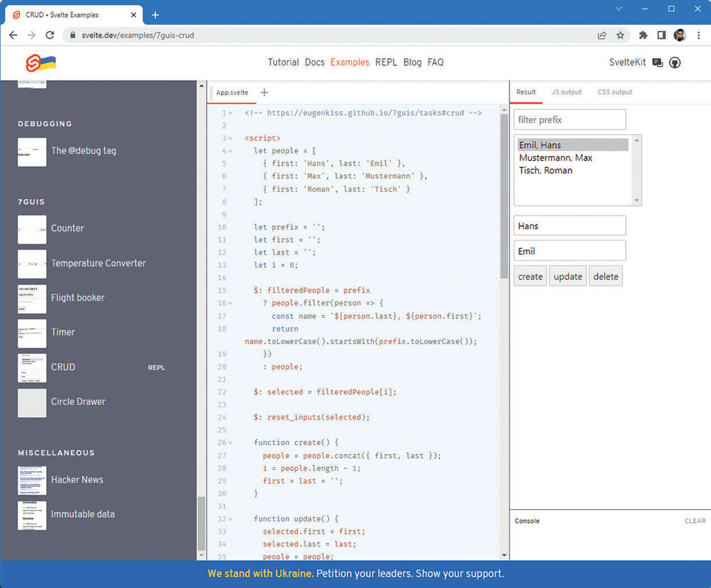This screenshot has width=711, height=588.
Task: Open a new browser tab
Action: coord(155,15)
